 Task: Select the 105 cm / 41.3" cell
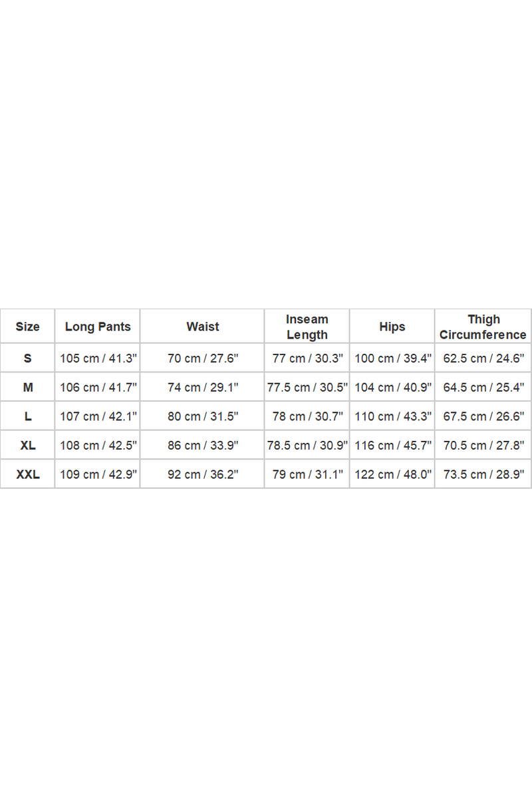[98, 358]
